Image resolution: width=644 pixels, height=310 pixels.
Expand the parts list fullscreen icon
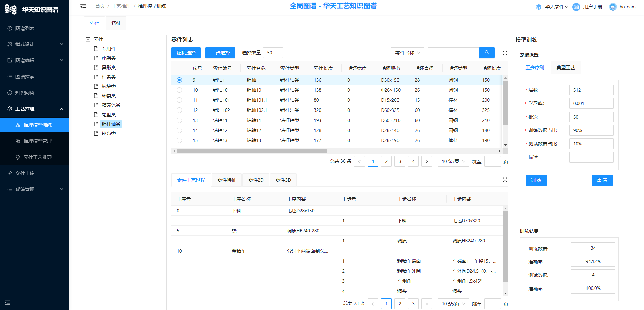click(505, 53)
